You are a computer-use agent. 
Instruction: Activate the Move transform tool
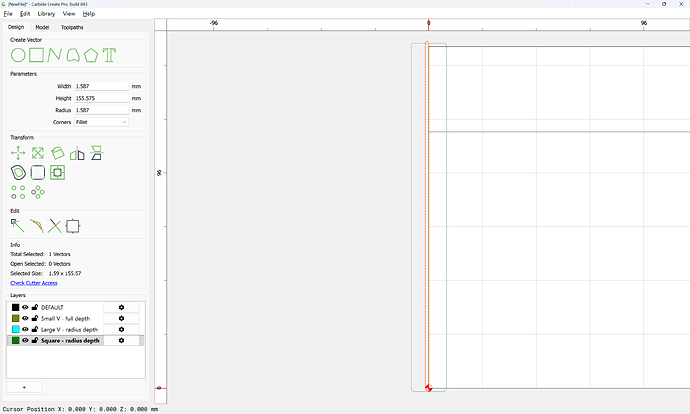pos(18,153)
